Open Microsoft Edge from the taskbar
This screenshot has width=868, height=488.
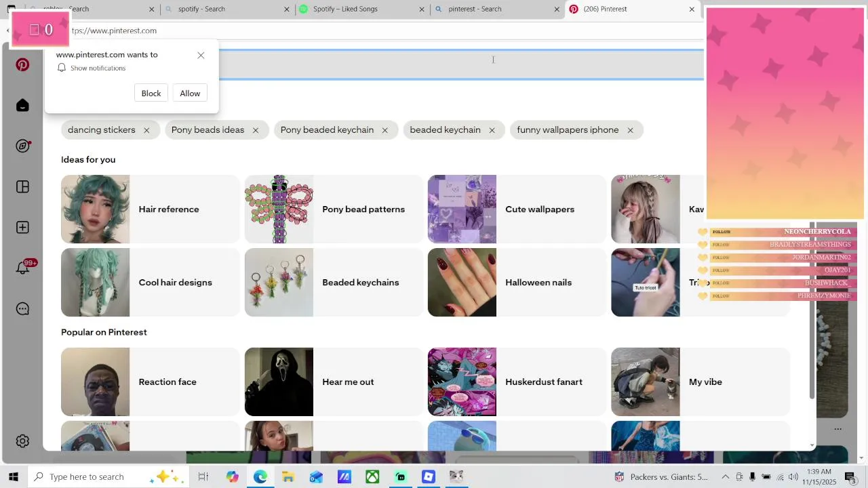pos(260,476)
